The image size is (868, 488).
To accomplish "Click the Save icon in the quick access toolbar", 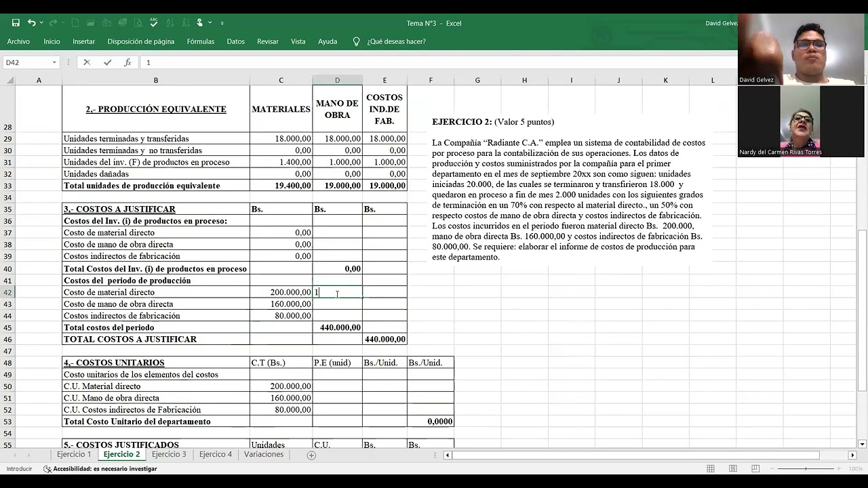I will point(16,23).
